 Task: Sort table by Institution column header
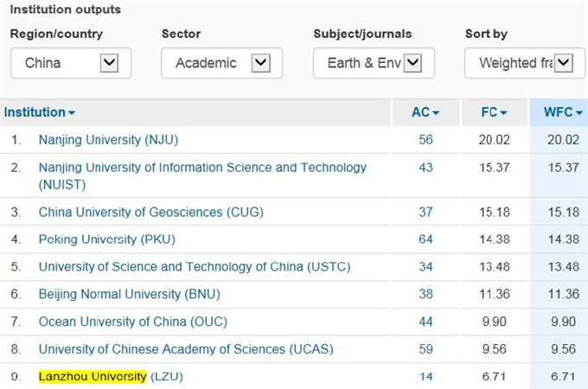coord(40,112)
